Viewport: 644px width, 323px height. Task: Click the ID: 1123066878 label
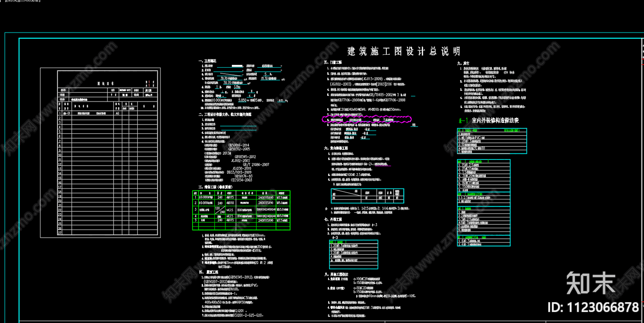point(593,308)
